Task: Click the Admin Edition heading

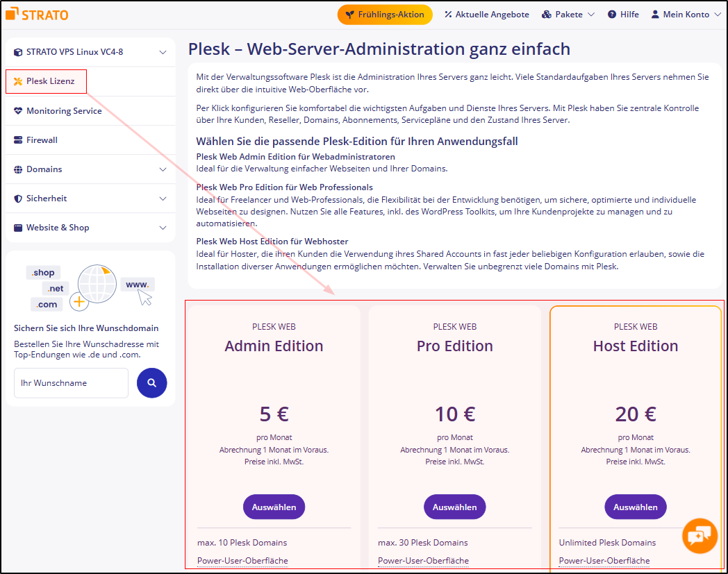Action: coord(274,346)
